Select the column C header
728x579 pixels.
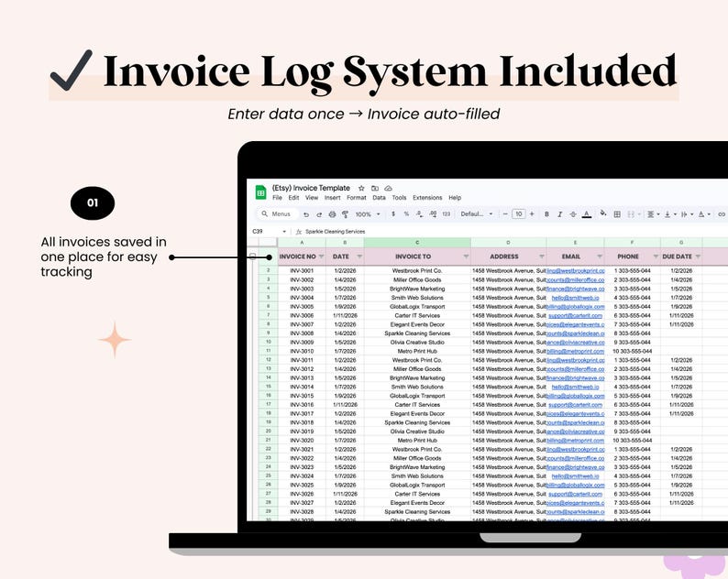click(417, 243)
